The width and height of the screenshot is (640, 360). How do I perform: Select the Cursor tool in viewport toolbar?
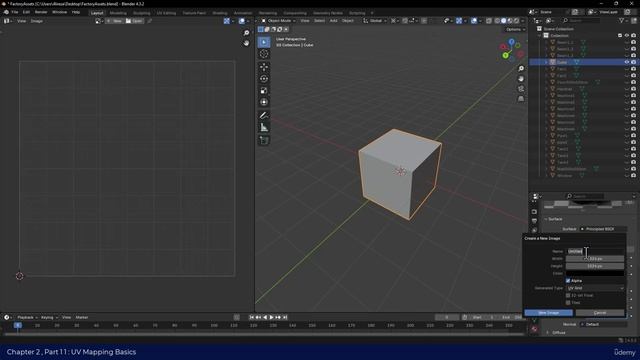coord(264,54)
